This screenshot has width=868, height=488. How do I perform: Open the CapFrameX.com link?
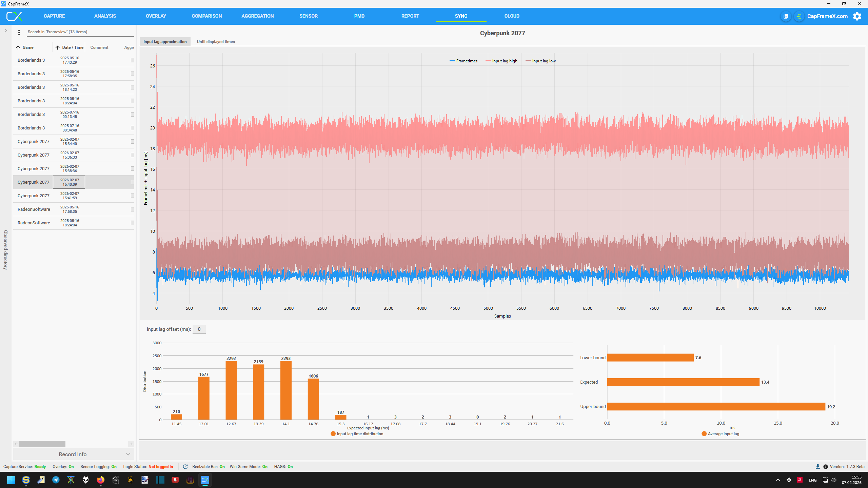pyautogui.click(x=827, y=16)
